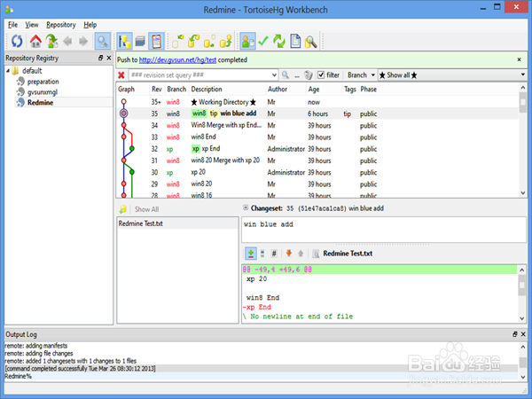Select revision 33 win8 End
The width and height of the screenshot is (532, 399).
pos(317,137)
